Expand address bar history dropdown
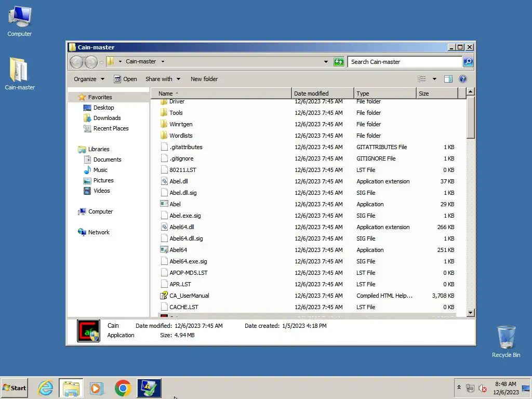Screen dimensions: 532x399 point(326,62)
